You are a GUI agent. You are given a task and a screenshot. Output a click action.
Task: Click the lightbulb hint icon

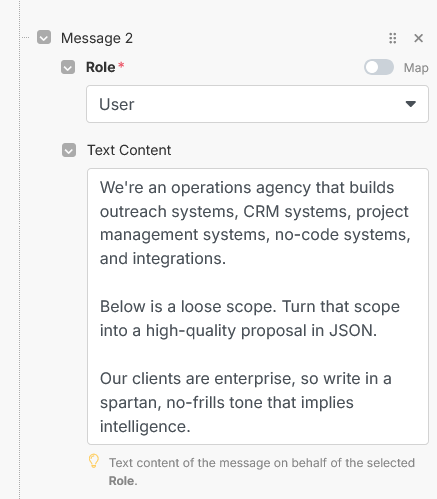[x=94, y=461]
